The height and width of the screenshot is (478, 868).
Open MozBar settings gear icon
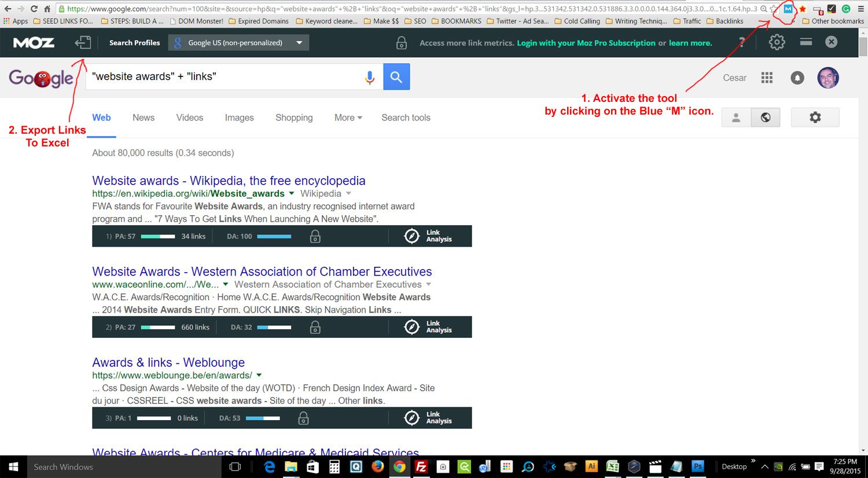(x=777, y=42)
